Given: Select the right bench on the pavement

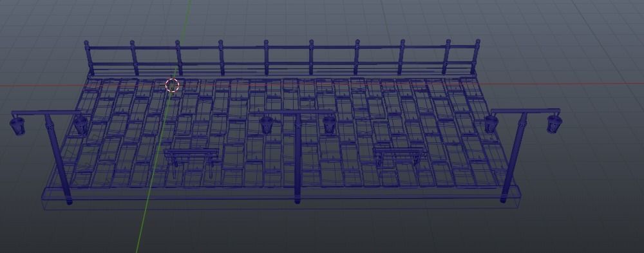Looking at the screenshot, I should [x=400, y=157].
